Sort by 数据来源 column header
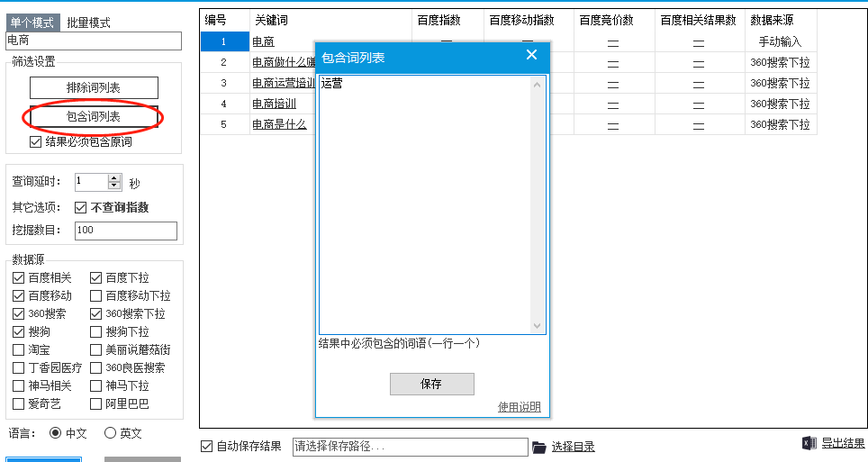Image resolution: width=868 pixels, height=462 pixels. (x=781, y=21)
